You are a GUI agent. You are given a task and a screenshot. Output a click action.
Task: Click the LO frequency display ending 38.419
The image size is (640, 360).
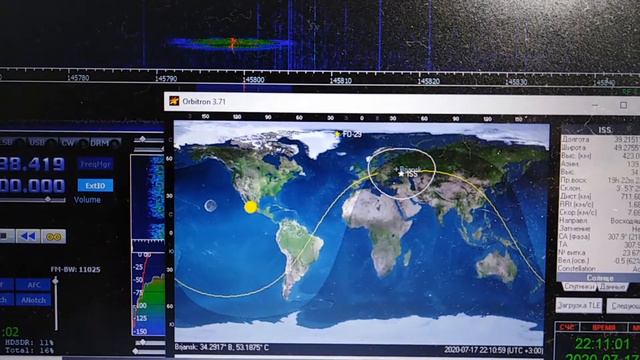click(x=33, y=164)
